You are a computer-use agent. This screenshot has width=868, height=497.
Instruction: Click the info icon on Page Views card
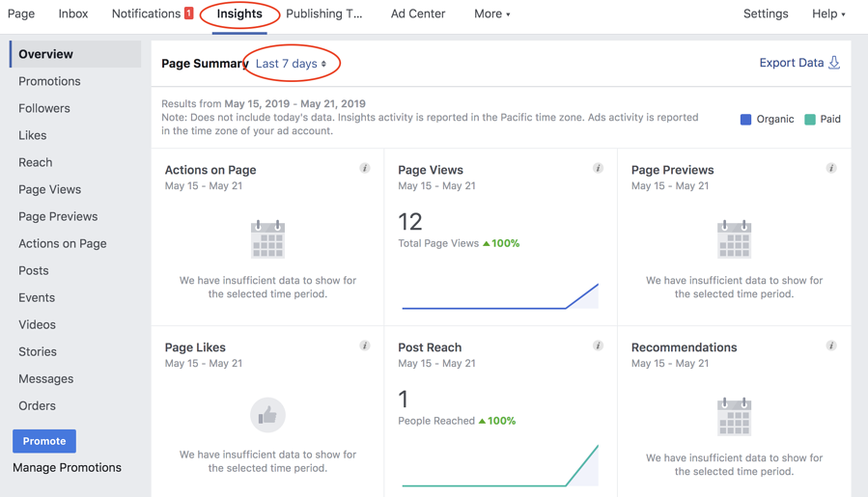(598, 168)
